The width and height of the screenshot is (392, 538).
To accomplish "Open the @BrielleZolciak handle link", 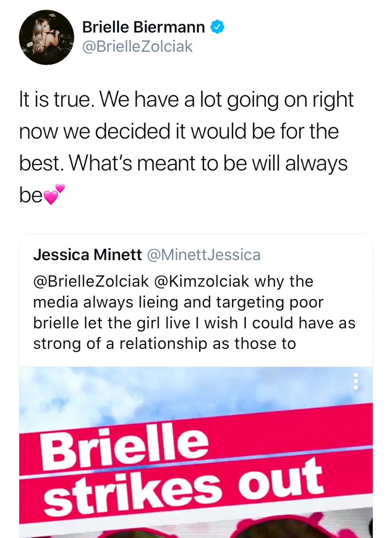I will 137,47.
